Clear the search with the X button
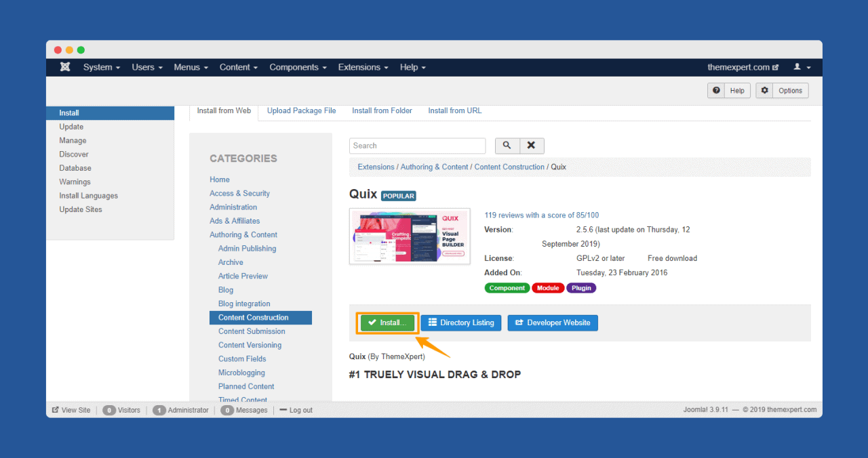The height and width of the screenshot is (458, 868). [532, 146]
